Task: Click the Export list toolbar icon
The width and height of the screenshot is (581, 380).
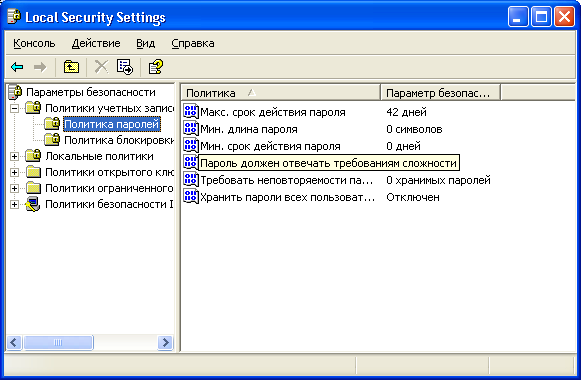Action: click(125, 67)
